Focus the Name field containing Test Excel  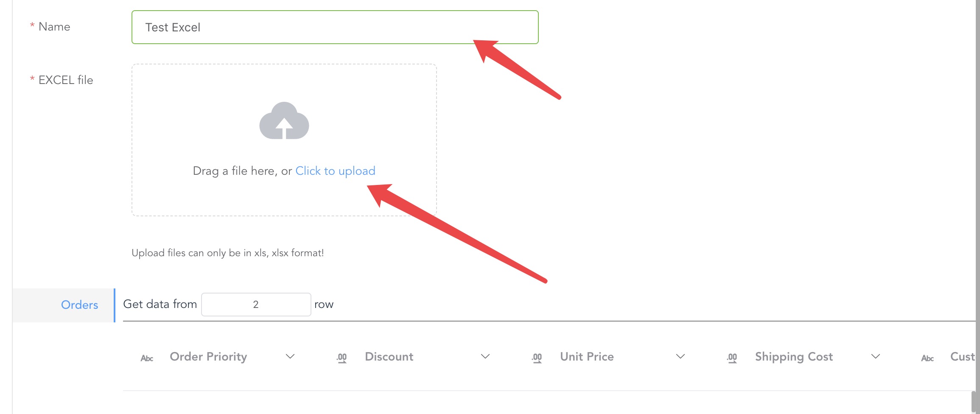(x=335, y=27)
